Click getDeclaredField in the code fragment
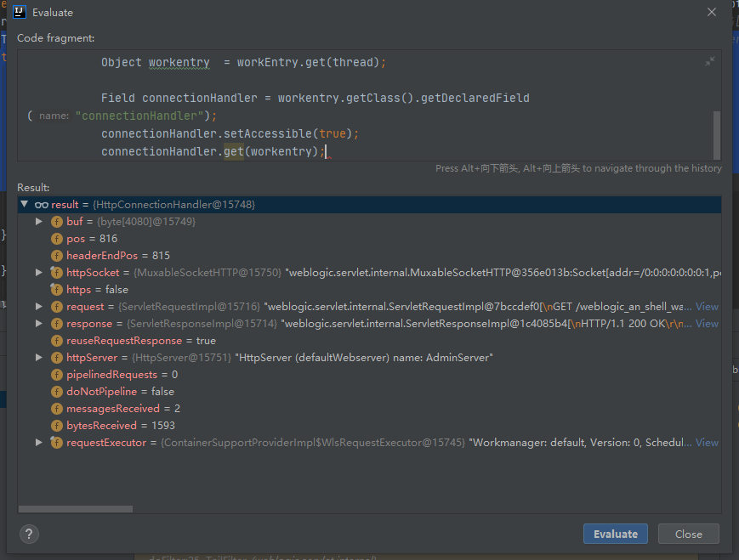 click(x=475, y=98)
